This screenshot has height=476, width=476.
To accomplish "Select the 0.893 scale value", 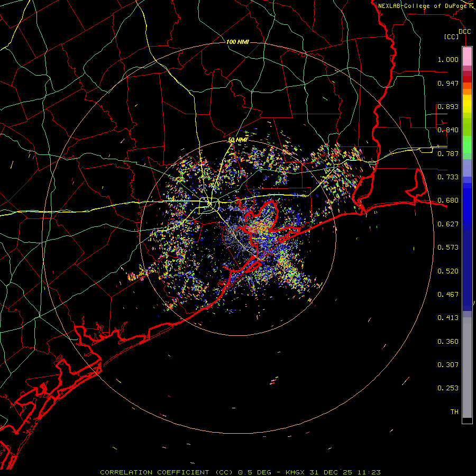I will point(448,106).
